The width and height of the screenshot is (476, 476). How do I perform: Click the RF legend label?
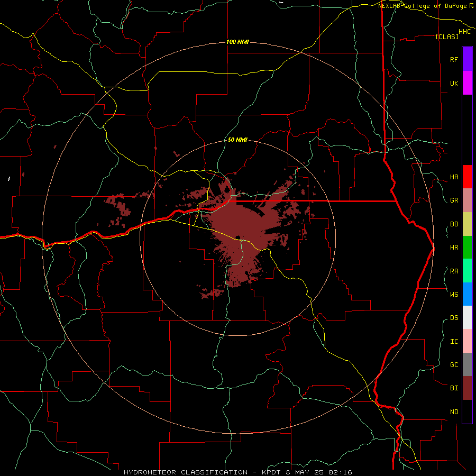click(454, 60)
